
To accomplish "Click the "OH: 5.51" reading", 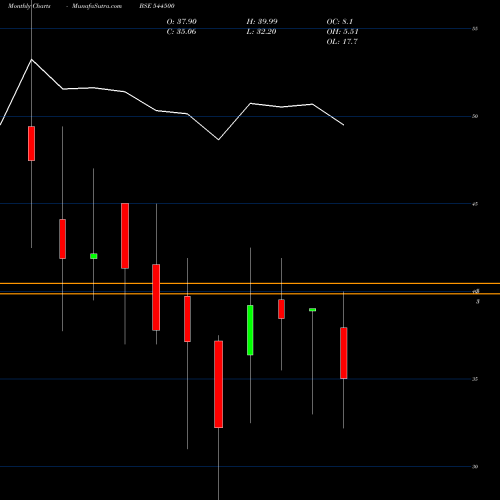I will tap(342, 32).
